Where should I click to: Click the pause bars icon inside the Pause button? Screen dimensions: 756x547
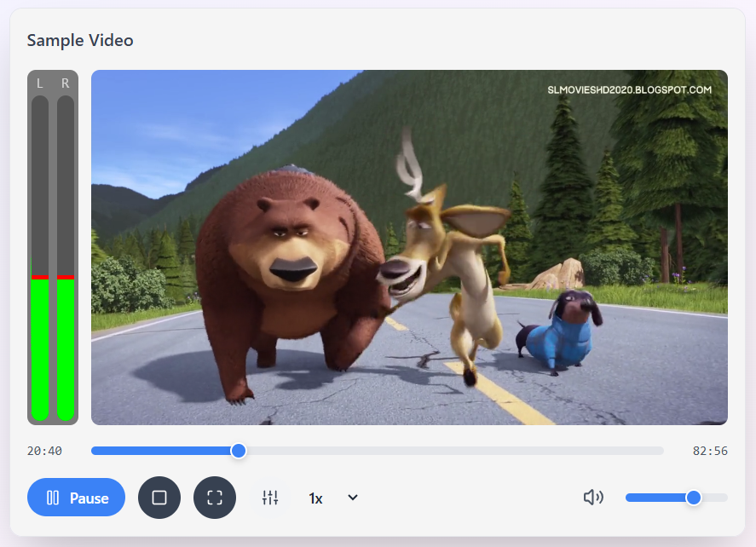pos(54,498)
